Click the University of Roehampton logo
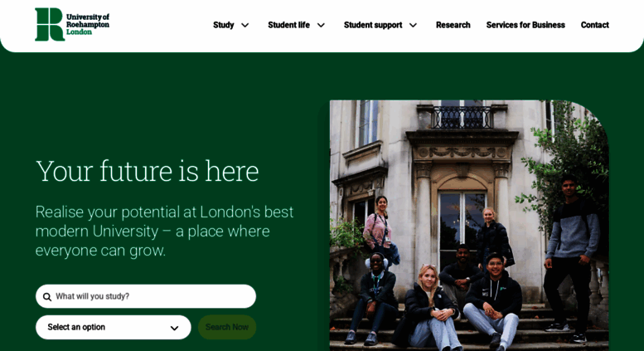This screenshot has width=644, height=351. [x=72, y=25]
